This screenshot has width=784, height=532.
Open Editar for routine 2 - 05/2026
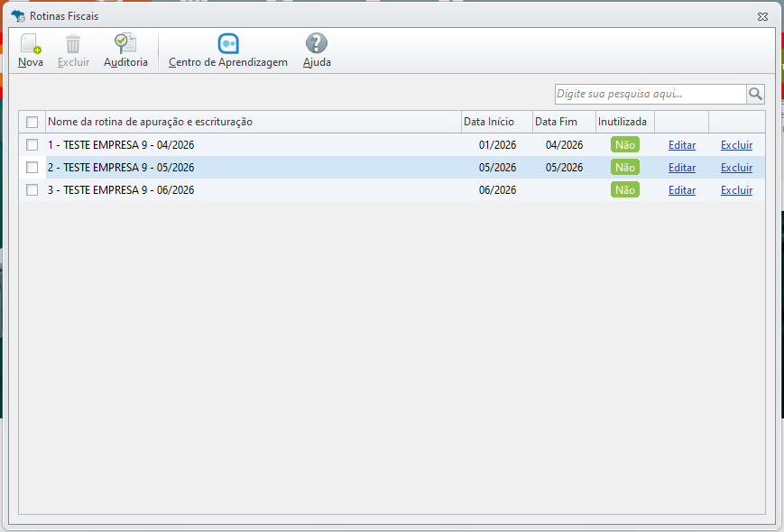click(x=682, y=168)
